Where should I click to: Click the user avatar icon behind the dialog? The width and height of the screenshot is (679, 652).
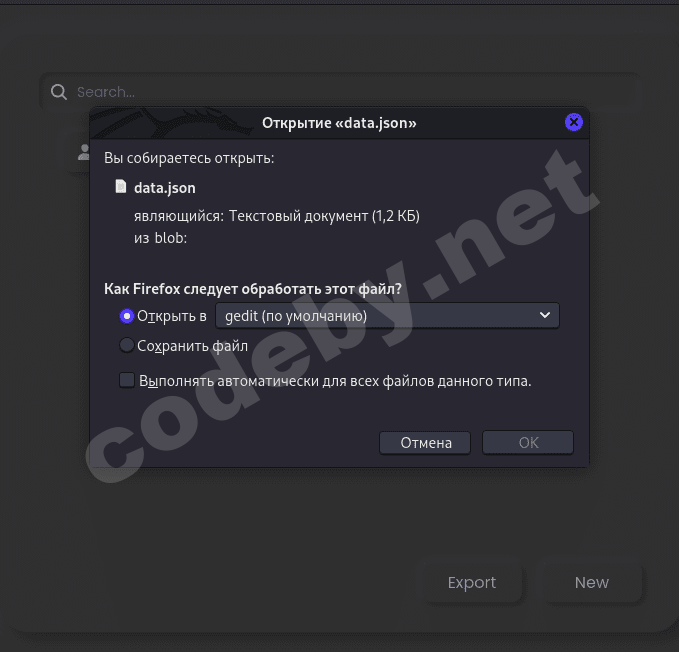[84, 152]
